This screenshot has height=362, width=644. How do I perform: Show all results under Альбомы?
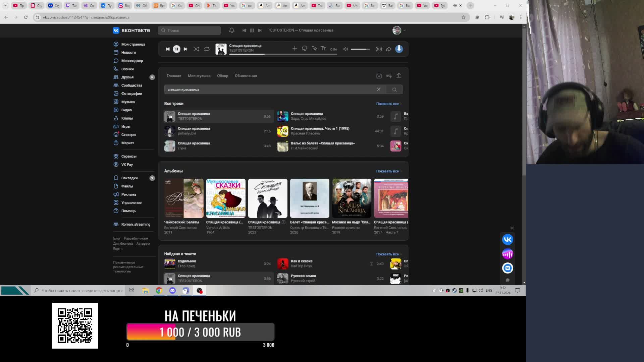pos(388,171)
